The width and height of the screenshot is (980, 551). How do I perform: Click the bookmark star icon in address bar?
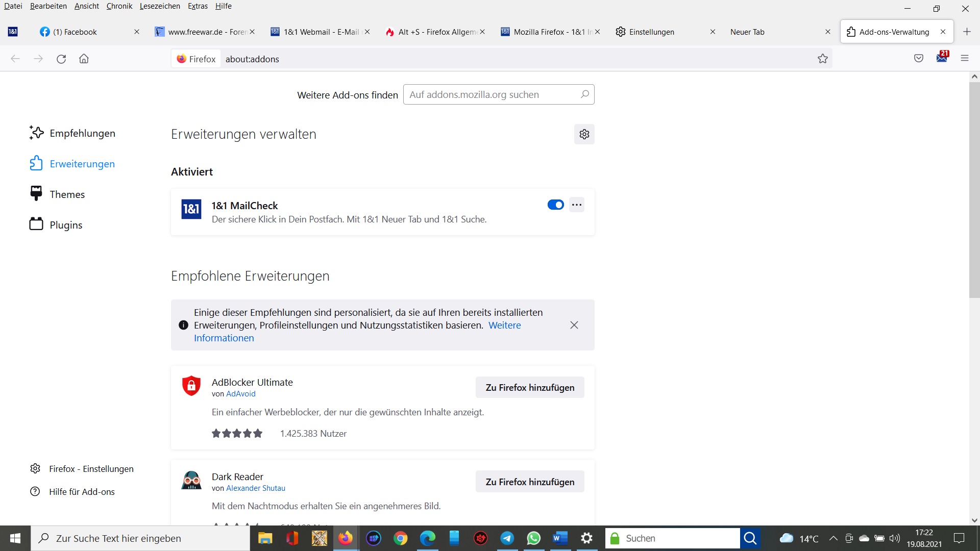pos(822,59)
